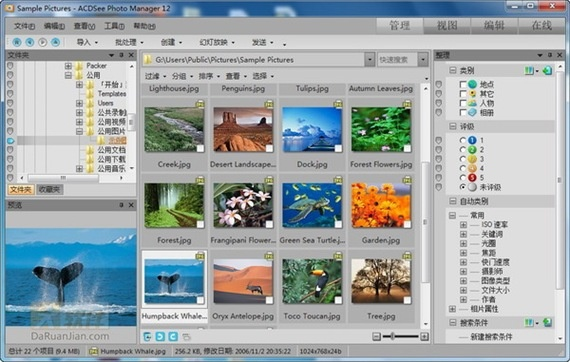The image size is (570, 362).
Task: Open the 编辑 menu
Action: pyautogui.click(x=54, y=26)
